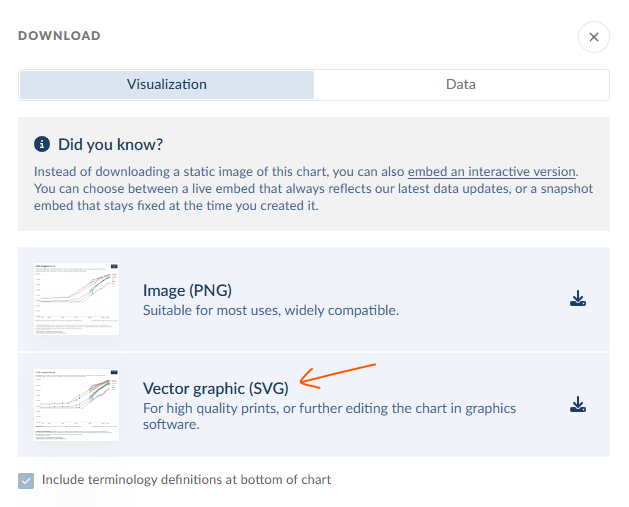Click the 'Include terminology definitions at bottom' label
This screenshot has width=629, height=507.
tap(186, 480)
